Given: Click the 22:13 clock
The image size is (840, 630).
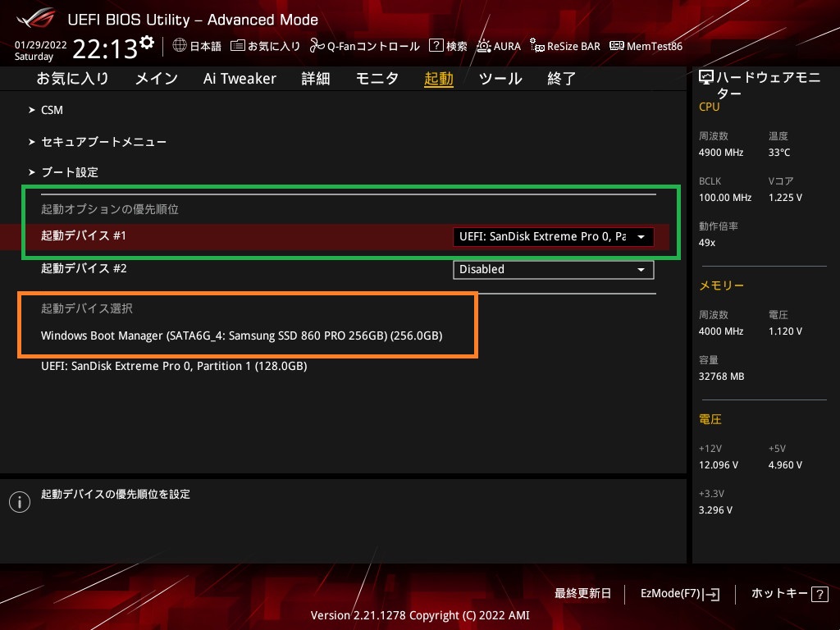Looking at the screenshot, I should tap(105, 49).
